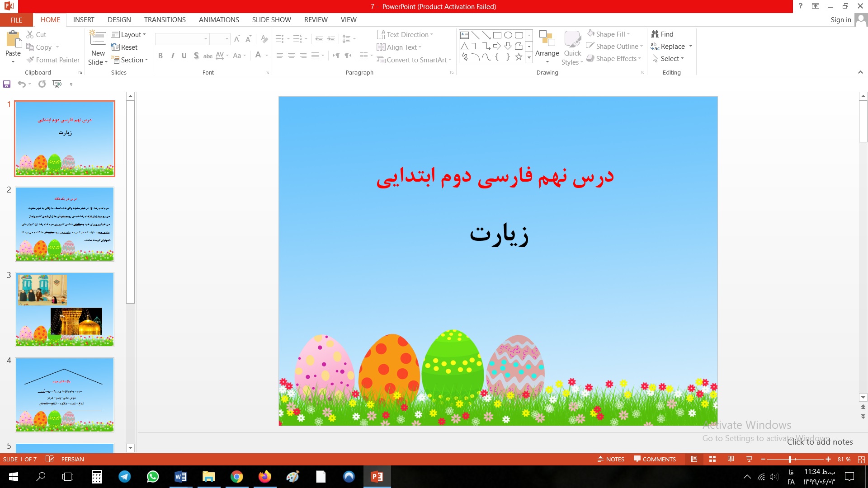Select slide 3 thumbnail with shrine photos

[x=65, y=309]
